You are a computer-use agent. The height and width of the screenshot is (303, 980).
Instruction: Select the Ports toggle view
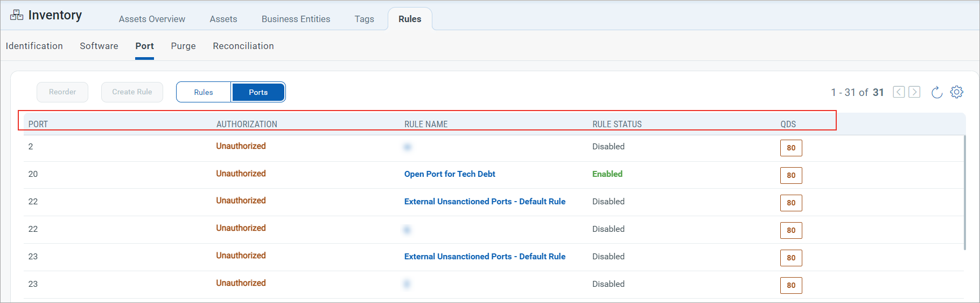click(258, 92)
